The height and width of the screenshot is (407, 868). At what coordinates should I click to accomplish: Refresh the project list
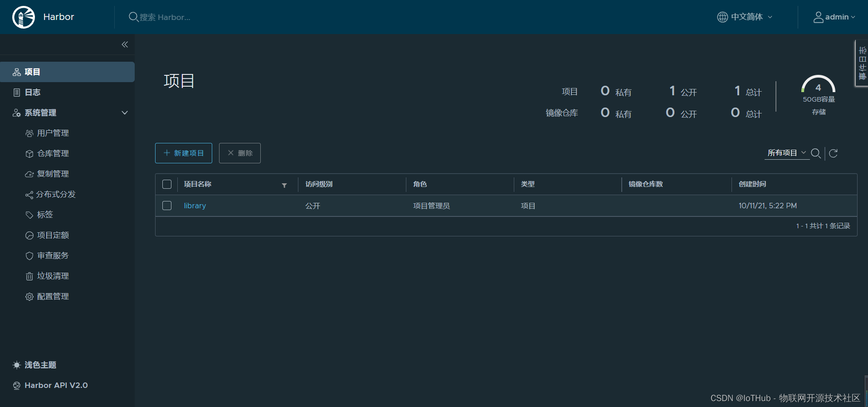(x=833, y=153)
